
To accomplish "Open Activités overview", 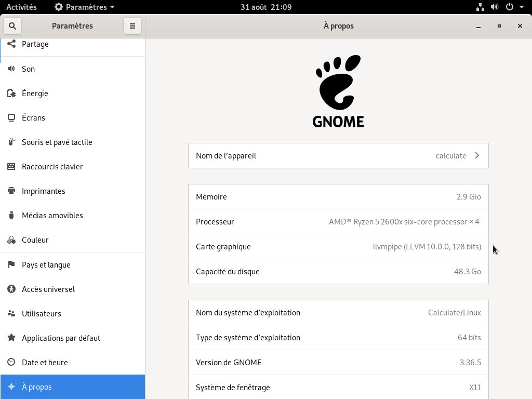I will click(x=21, y=7).
